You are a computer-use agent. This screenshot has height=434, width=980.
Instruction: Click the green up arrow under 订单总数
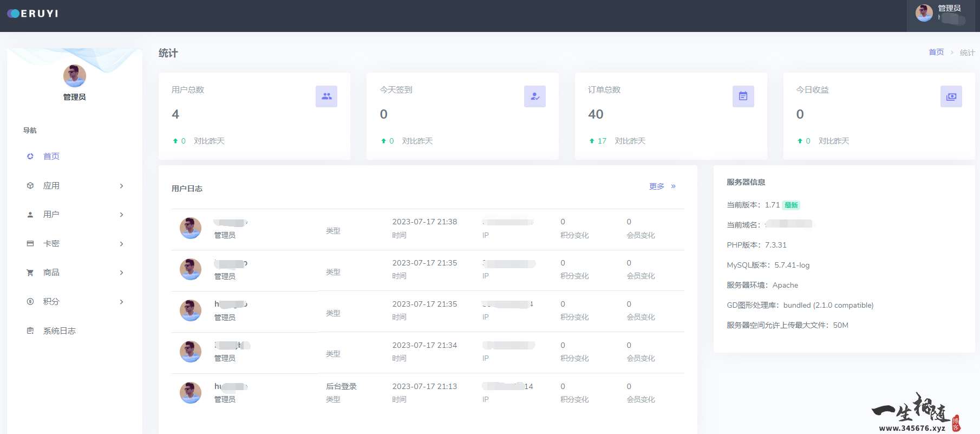(592, 141)
